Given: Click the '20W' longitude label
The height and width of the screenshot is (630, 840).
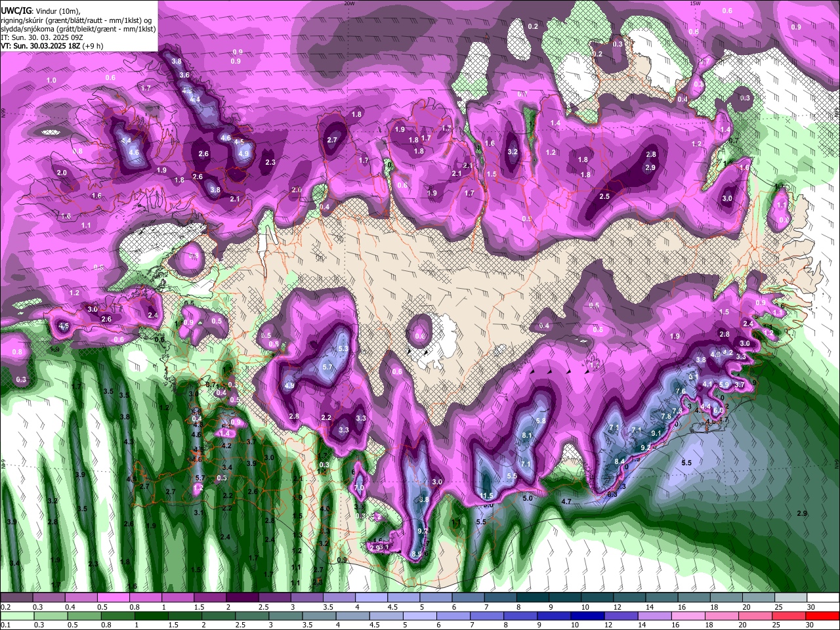Looking at the screenshot, I should [x=350, y=3].
